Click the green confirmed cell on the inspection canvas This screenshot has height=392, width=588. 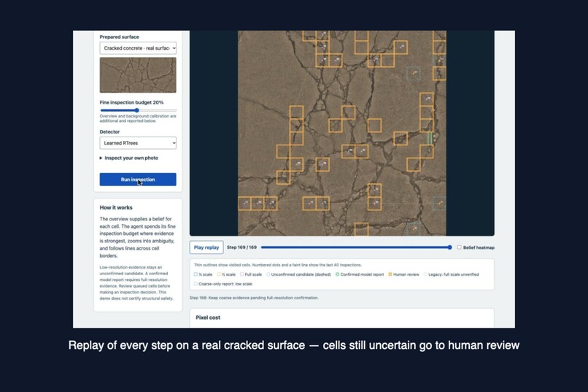(x=430, y=138)
